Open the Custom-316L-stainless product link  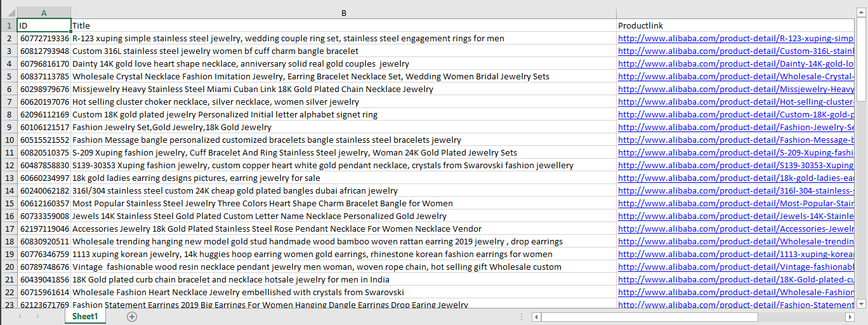tap(736, 51)
